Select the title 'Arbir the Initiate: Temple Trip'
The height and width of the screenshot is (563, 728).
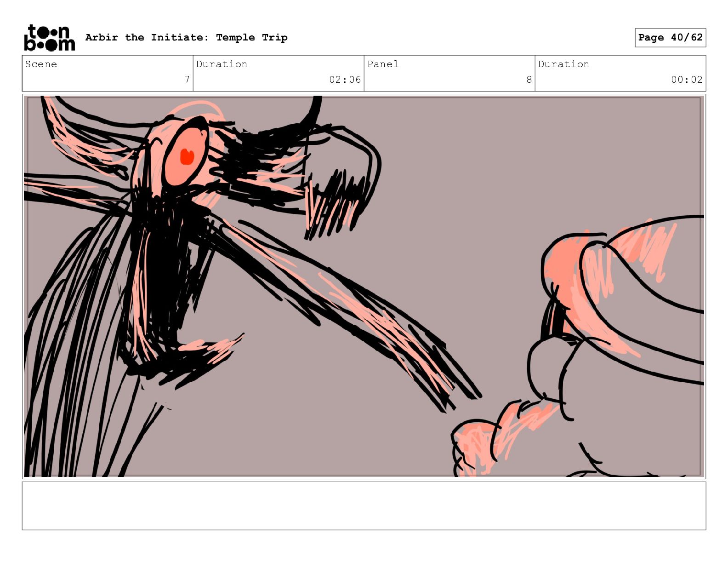[x=186, y=37]
